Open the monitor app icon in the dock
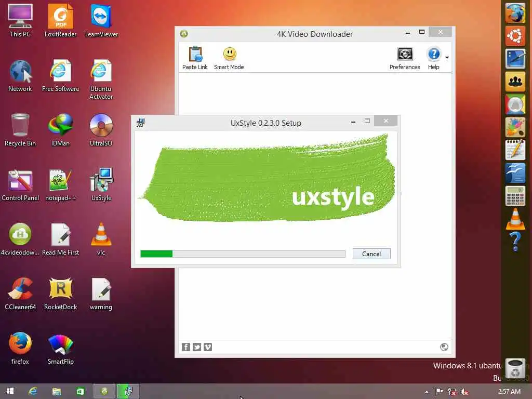This screenshot has height=399, width=532. pos(515,59)
